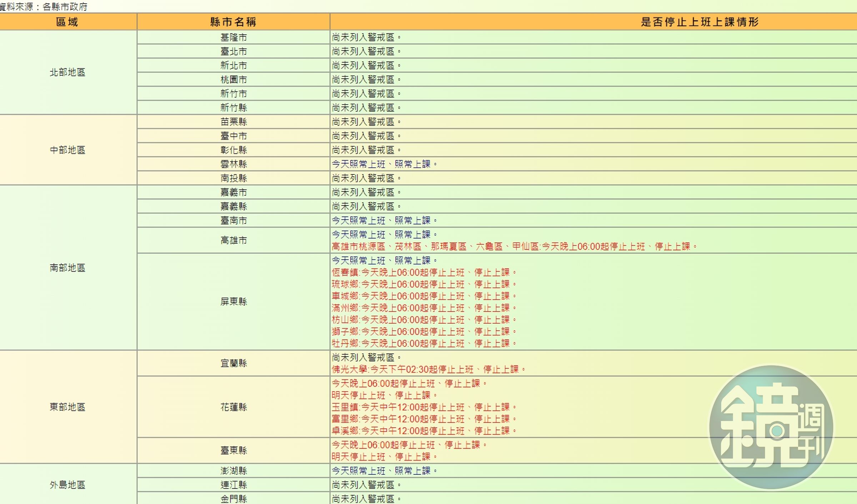Click the 南投縣 county name
This screenshot has width=857, height=504.
click(x=234, y=178)
